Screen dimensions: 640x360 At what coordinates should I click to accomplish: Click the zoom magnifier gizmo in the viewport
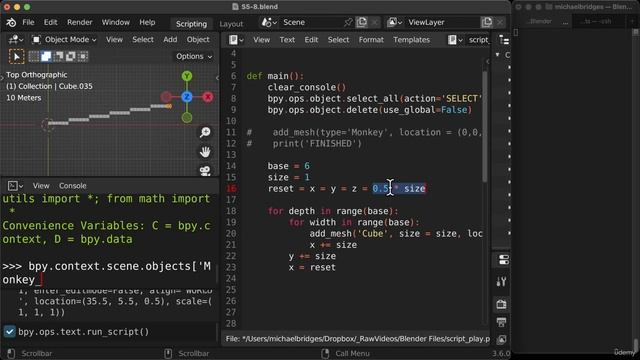click(205, 132)
